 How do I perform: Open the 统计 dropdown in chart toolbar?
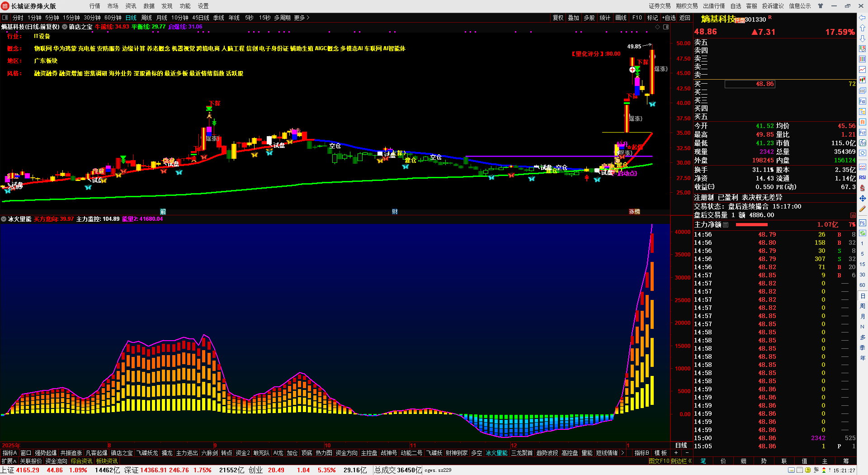(x=605, y=18)
